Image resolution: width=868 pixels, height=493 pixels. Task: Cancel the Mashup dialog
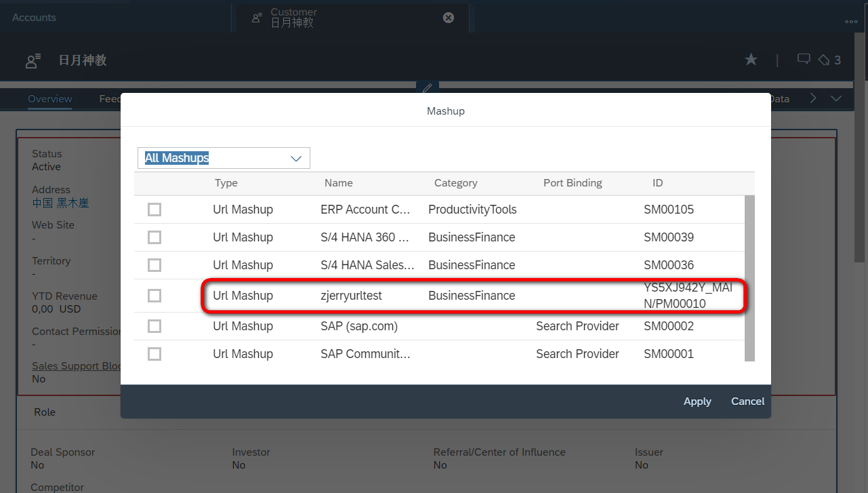point(748,401)
